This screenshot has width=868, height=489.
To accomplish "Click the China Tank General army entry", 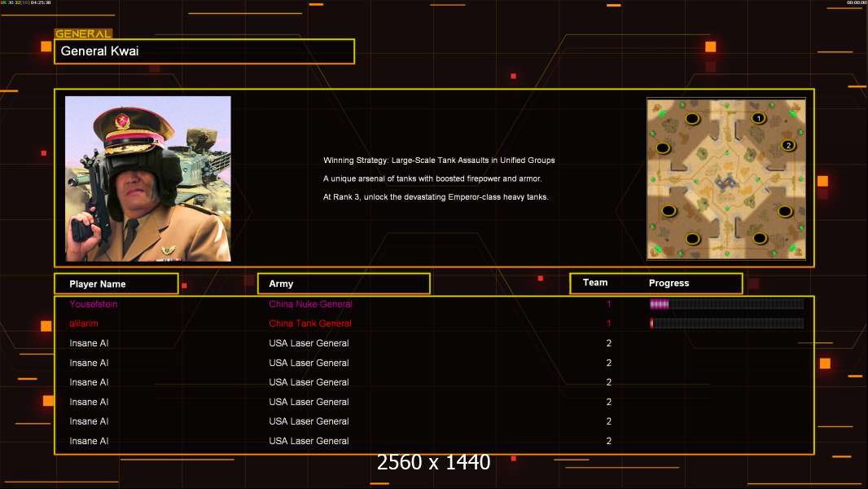I will point(310,324).
